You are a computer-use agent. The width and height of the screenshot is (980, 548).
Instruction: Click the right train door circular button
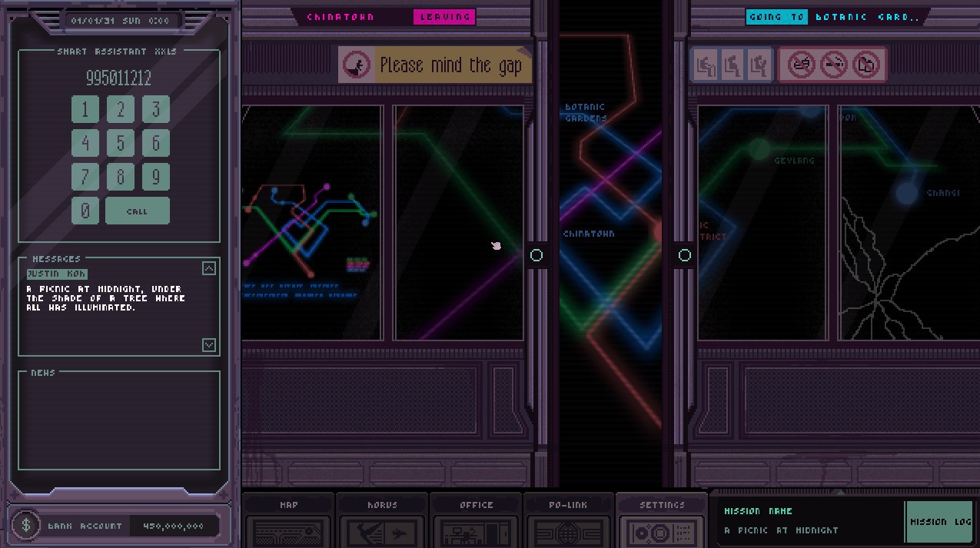684,255
